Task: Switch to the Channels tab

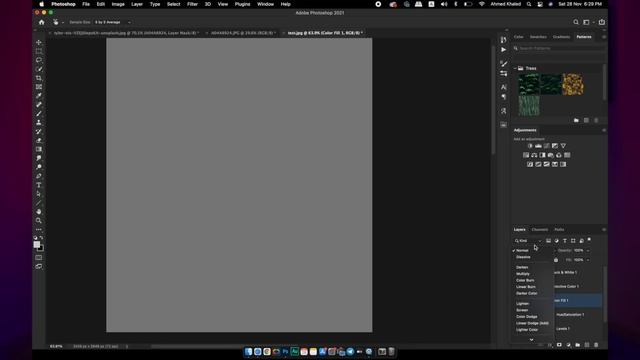Action: [540, 229]
